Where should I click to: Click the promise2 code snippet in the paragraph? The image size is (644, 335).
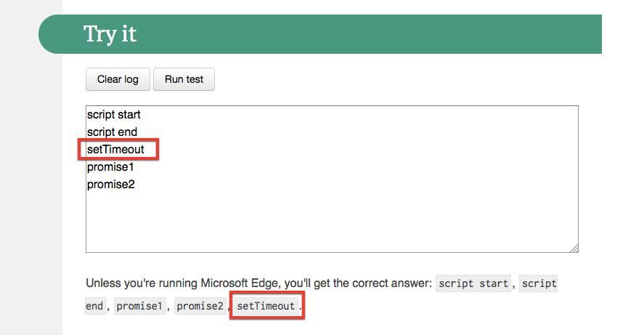(200, 306)
